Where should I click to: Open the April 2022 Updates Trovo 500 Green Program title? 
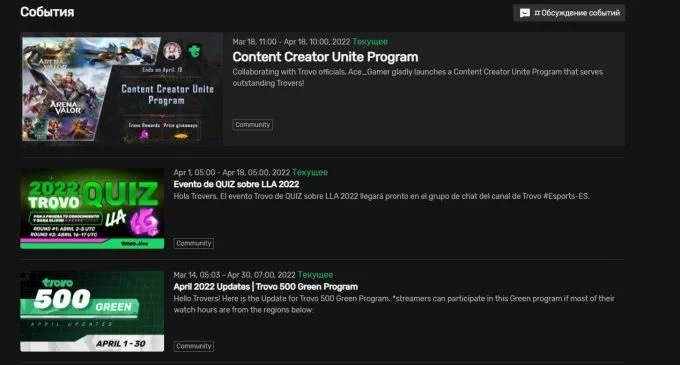266,287
